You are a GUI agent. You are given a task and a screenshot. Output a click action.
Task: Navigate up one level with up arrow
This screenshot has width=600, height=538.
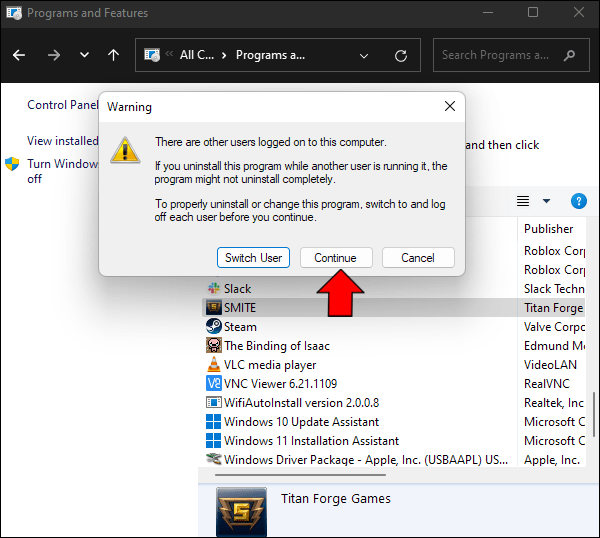(x=113, y=55)
